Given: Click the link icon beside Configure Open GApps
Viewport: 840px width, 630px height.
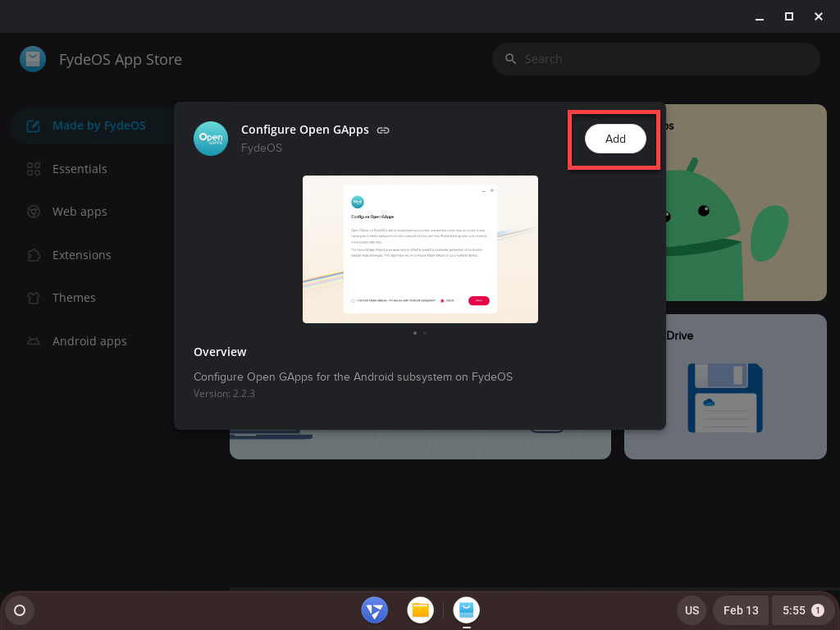Looking at the screenshot, I should [x=384, y=130].
